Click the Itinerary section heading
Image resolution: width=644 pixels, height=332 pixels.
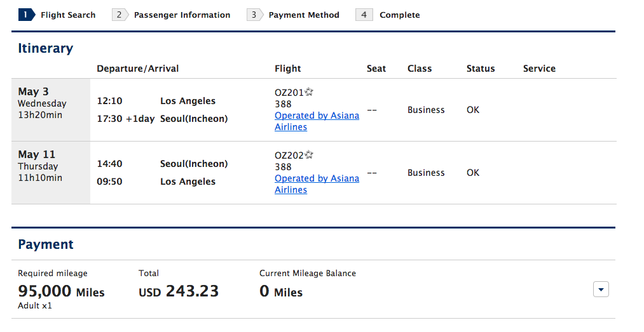point(46,48)
